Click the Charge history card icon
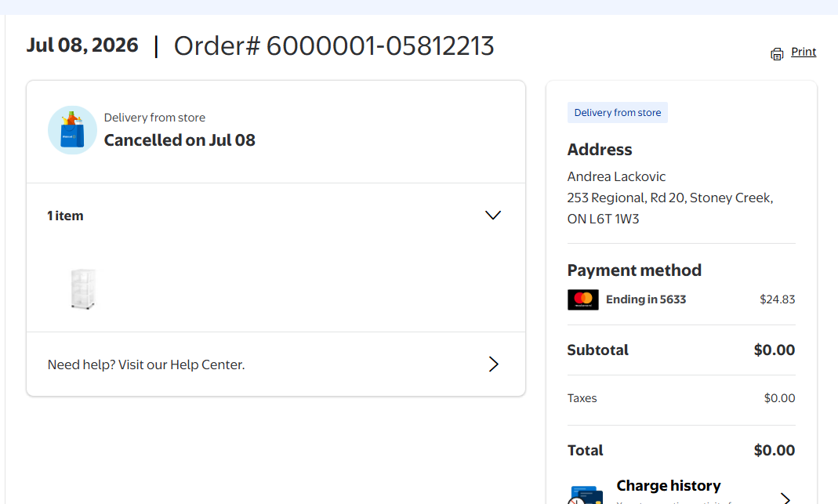Image resolution: width=838 pixels, height=504 pixels. 586,495
